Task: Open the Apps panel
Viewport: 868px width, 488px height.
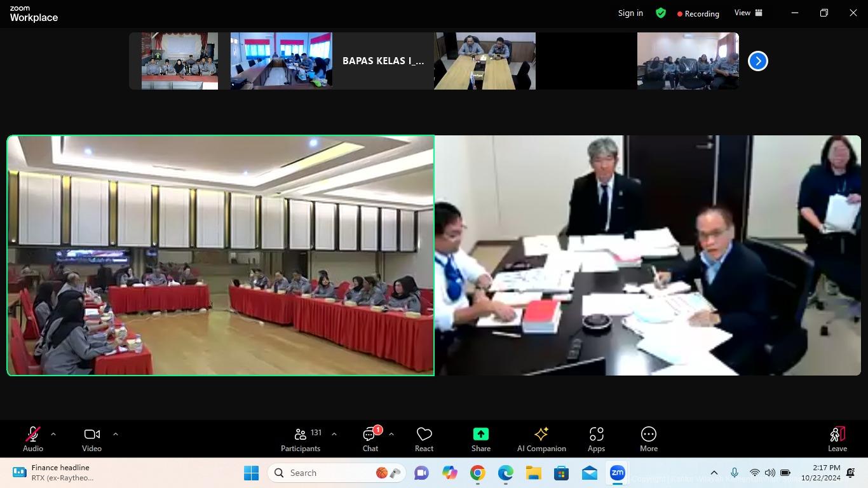Action: click(x=596, y=439)
